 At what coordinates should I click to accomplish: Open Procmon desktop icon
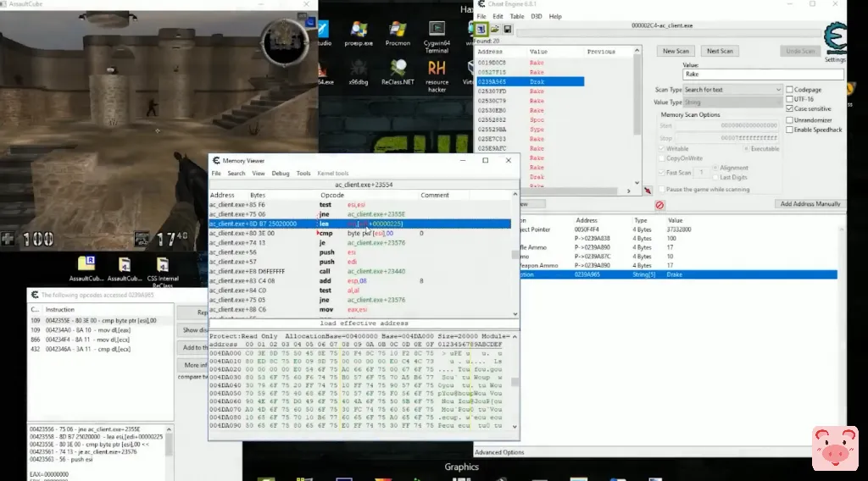click(x=398, y=34)
